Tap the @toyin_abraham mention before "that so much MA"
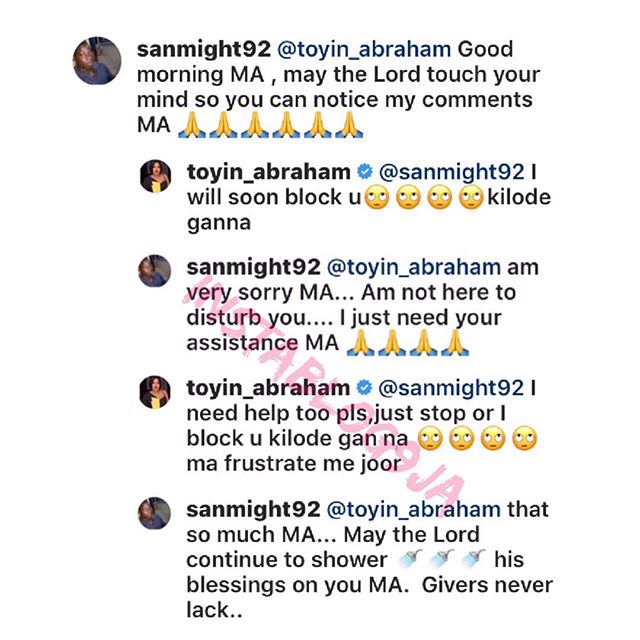 (x=401, y=509)
